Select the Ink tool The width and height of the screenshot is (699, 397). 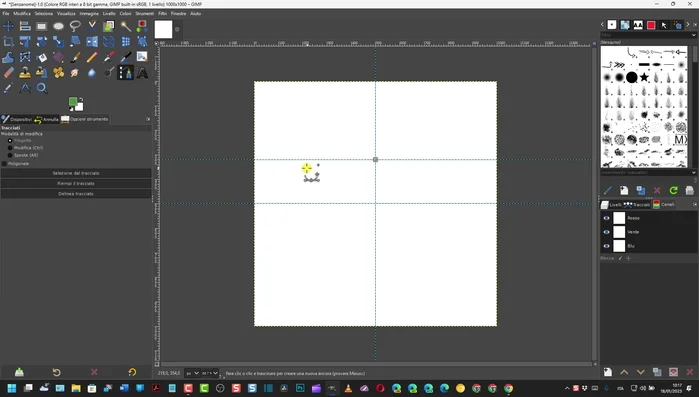point(126,57)
